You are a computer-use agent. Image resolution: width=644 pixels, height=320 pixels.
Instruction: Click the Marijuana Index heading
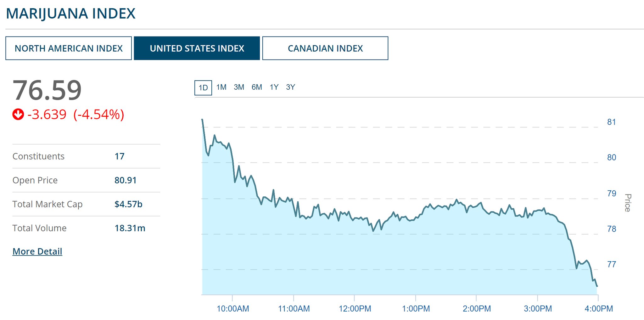[x=71, y=14]
